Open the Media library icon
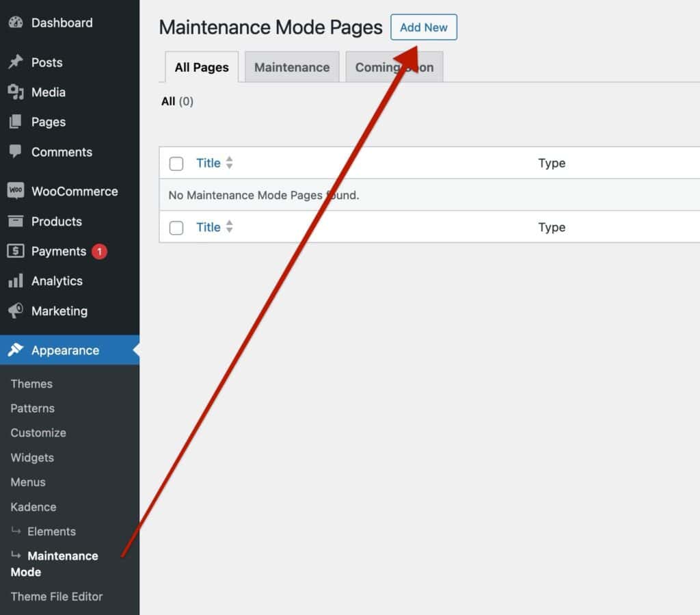 [x=16, y=92]
